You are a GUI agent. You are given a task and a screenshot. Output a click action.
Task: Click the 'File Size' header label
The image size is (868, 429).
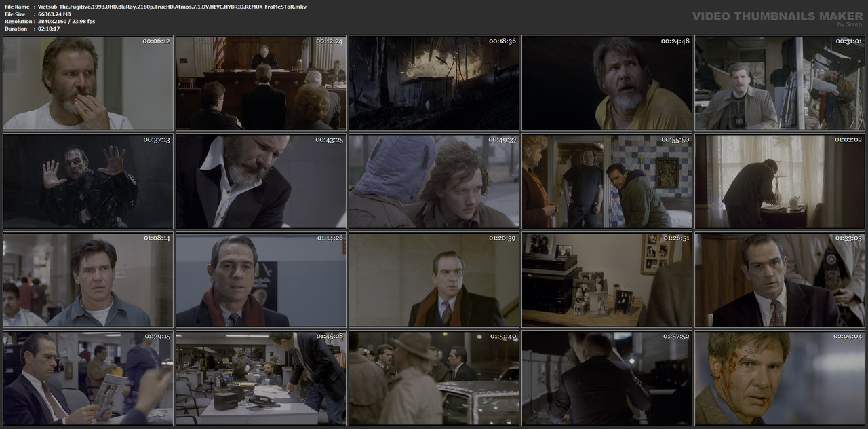16,14
